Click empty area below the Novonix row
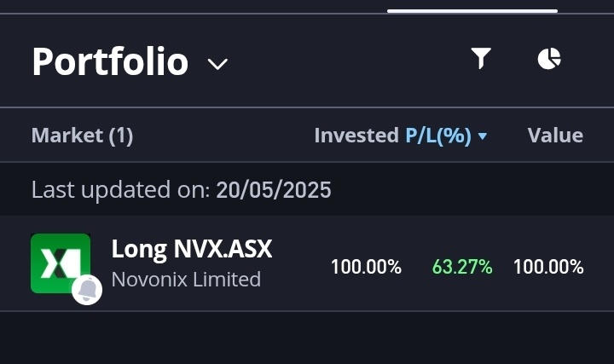The image size is (614, 364). [x=307, y=338]
